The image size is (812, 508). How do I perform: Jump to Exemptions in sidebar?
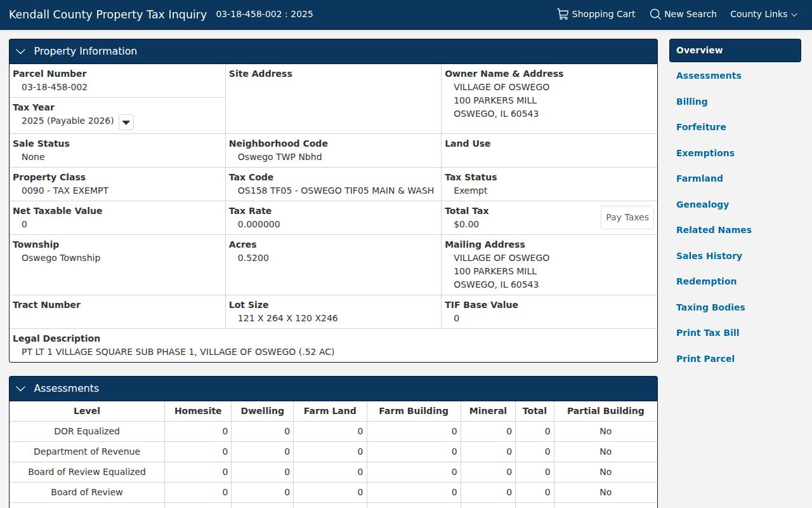tap(705, 153)
